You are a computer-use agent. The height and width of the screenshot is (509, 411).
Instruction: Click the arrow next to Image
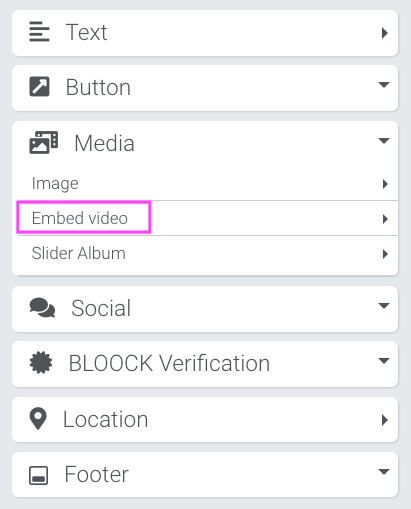tap(385, 184)
